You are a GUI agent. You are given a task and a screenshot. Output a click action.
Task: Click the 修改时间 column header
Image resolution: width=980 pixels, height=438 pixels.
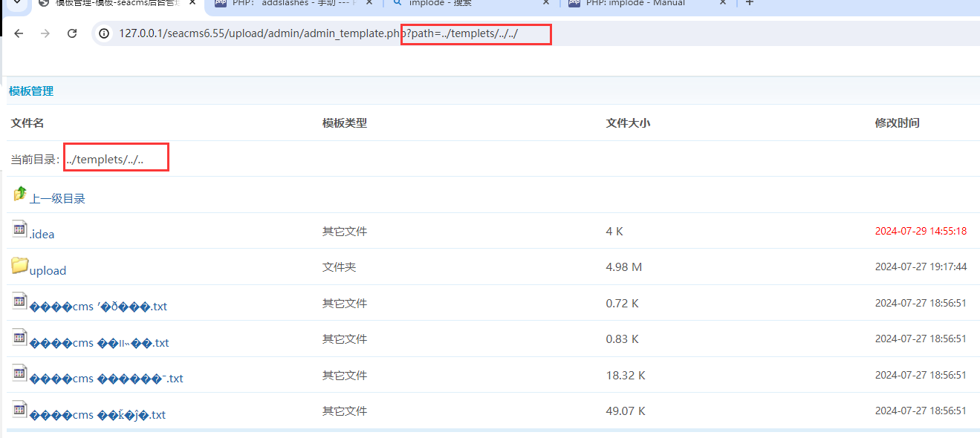(x=898, y=123)
